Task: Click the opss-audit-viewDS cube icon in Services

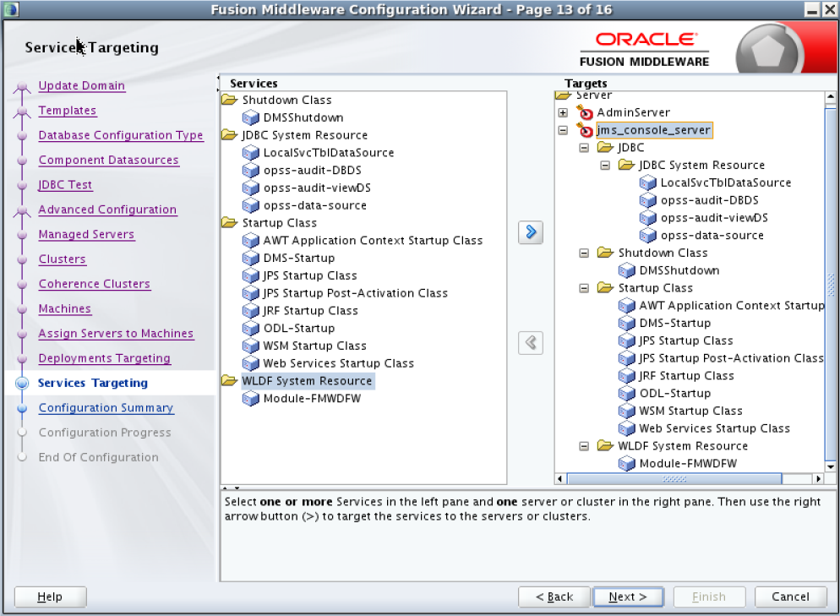Action: [251, 188]
